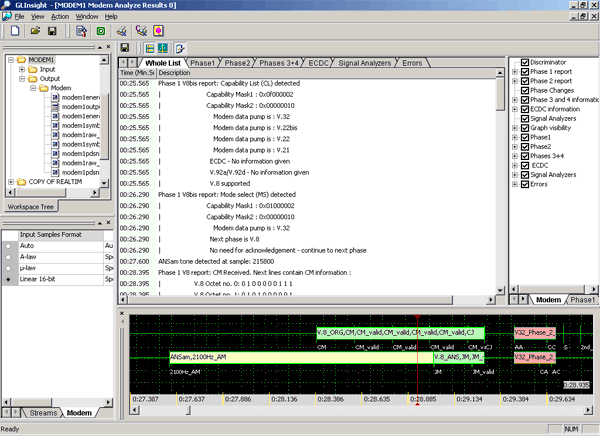Select the ANSam tone detected row

[307, 261]
